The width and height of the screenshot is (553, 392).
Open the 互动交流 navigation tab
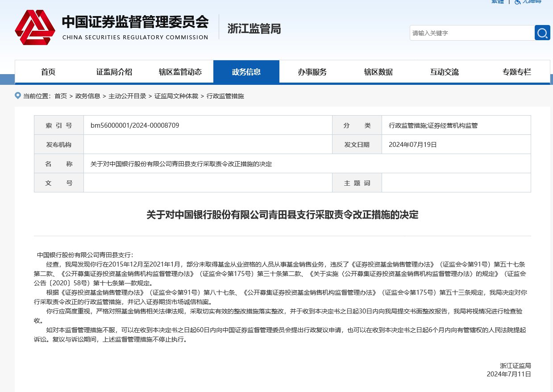point(445,72)
